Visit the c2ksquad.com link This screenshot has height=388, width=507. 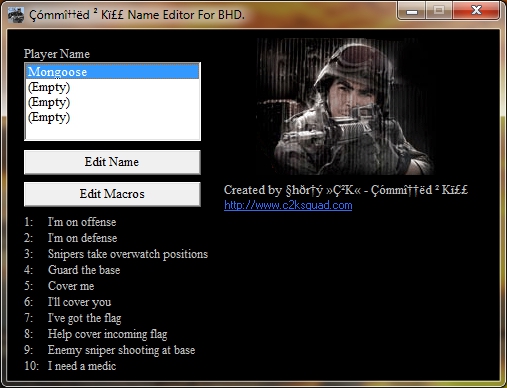(x=288, y=205)
